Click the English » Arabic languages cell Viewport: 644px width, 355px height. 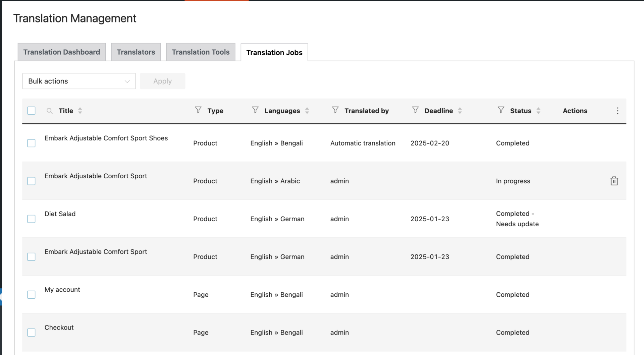tap(275, 181)
